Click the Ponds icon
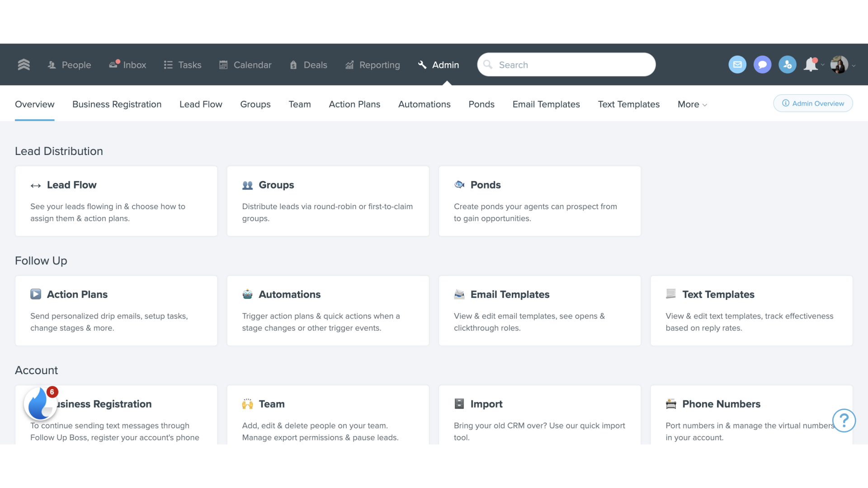Image resolution: width=868 pixels, height=488 pixels. (460, 185)
